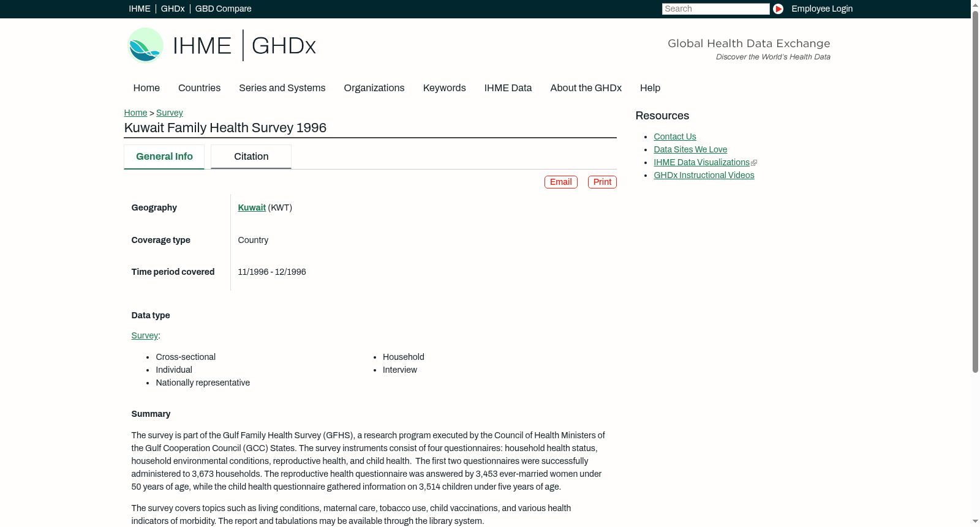
Task: Click the Time period covered label
Action: point(173,272)
